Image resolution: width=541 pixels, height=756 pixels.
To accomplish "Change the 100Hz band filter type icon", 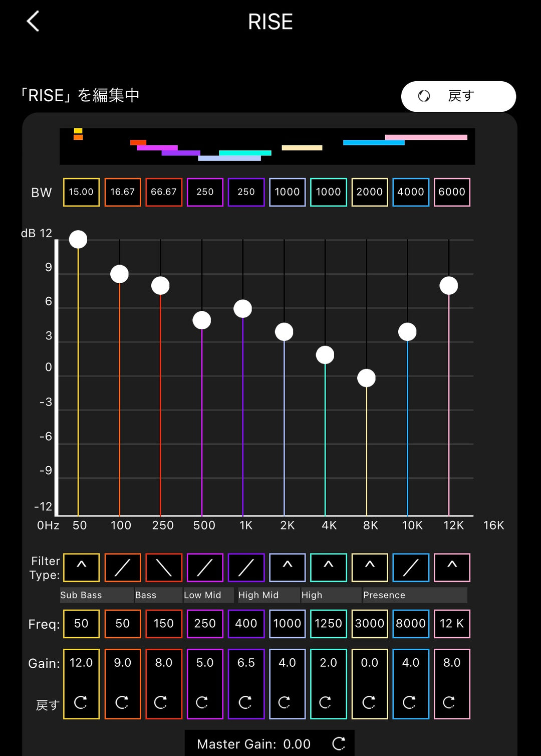I will click(123, 567).
